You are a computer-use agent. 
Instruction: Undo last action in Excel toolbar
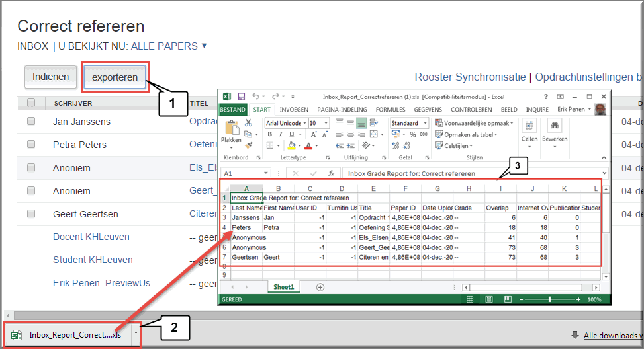click(256, 97)
